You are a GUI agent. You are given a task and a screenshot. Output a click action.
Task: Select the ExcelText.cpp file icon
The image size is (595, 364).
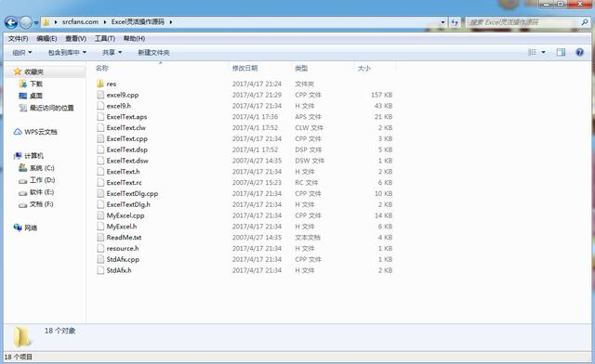(x=100, y=138)
